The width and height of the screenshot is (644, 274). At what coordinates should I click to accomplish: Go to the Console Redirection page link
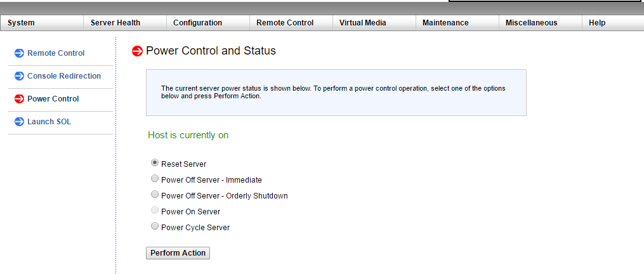pyautogui.click(x=64, y=76)
